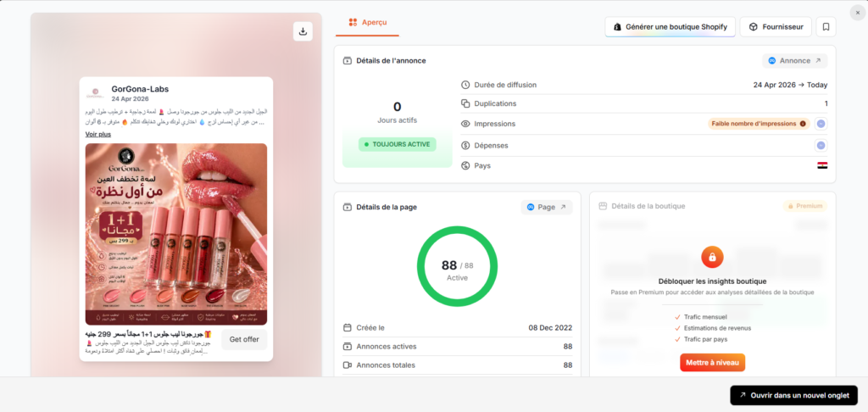Bookmark this ad with the bookmark icon

[826, 26]
